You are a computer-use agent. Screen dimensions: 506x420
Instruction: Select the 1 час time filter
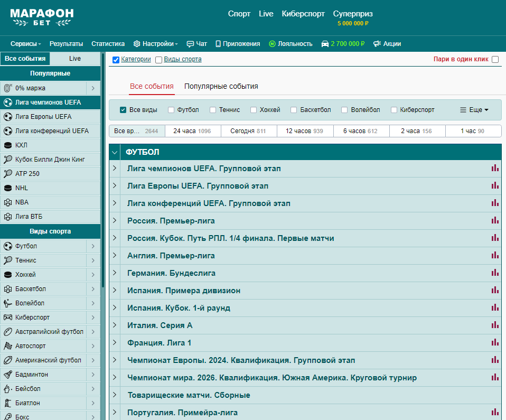(473, 131)
